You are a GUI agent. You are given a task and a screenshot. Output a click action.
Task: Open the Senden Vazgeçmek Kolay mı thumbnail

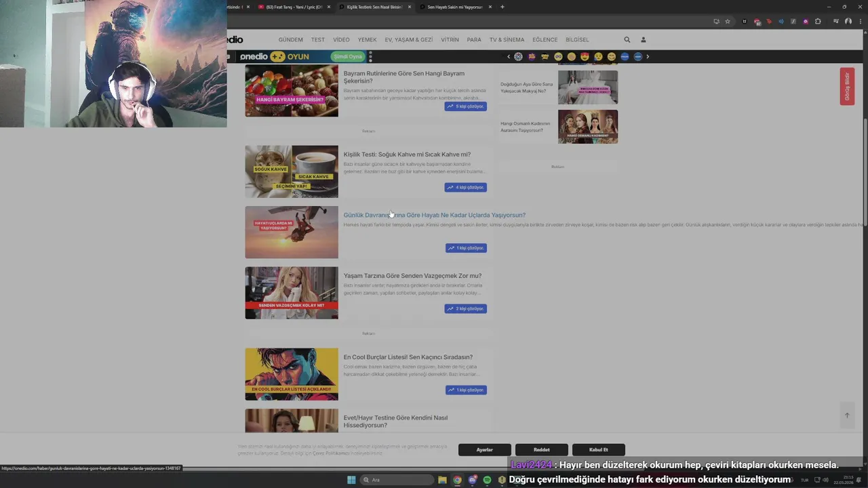coord(292,293)
